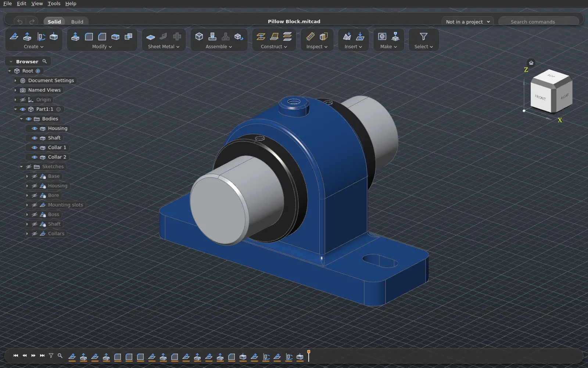
Task: Show the Sketches folder visibility
Action: [x=29, y=167]
